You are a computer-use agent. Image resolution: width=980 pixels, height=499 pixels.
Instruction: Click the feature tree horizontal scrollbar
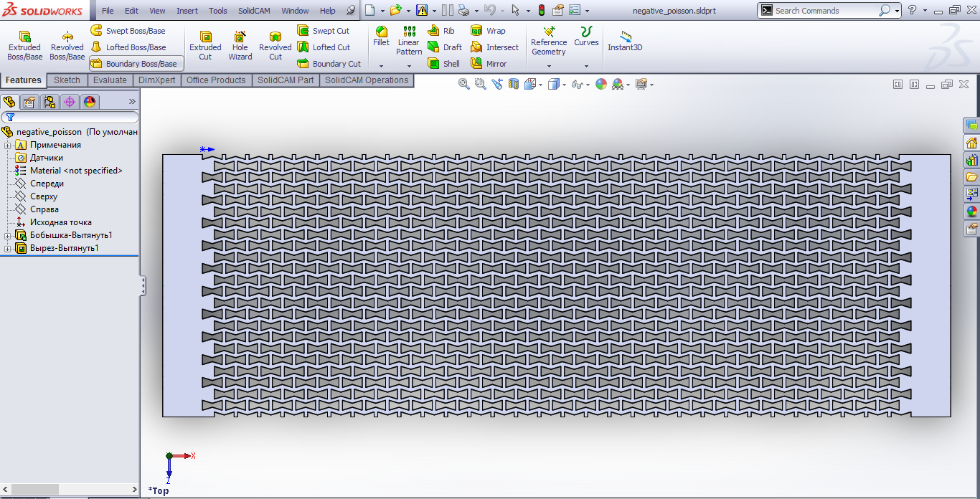point(70,489)
